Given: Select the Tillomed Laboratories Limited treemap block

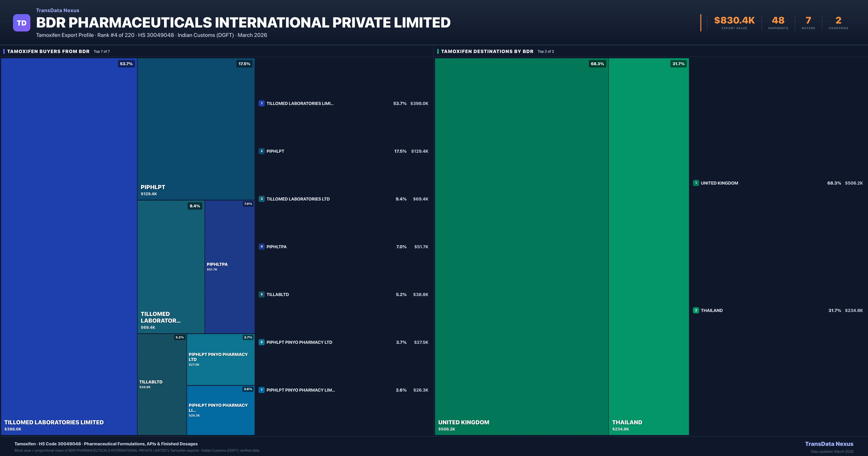Looking at the screenshot, I should coord(69,246).
